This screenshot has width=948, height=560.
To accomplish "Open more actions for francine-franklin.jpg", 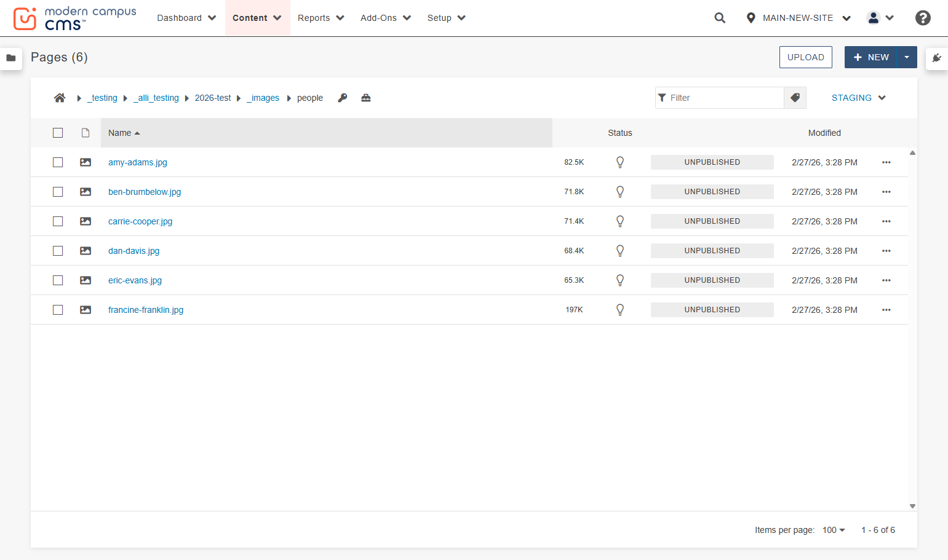I will (x=886, y=310).
